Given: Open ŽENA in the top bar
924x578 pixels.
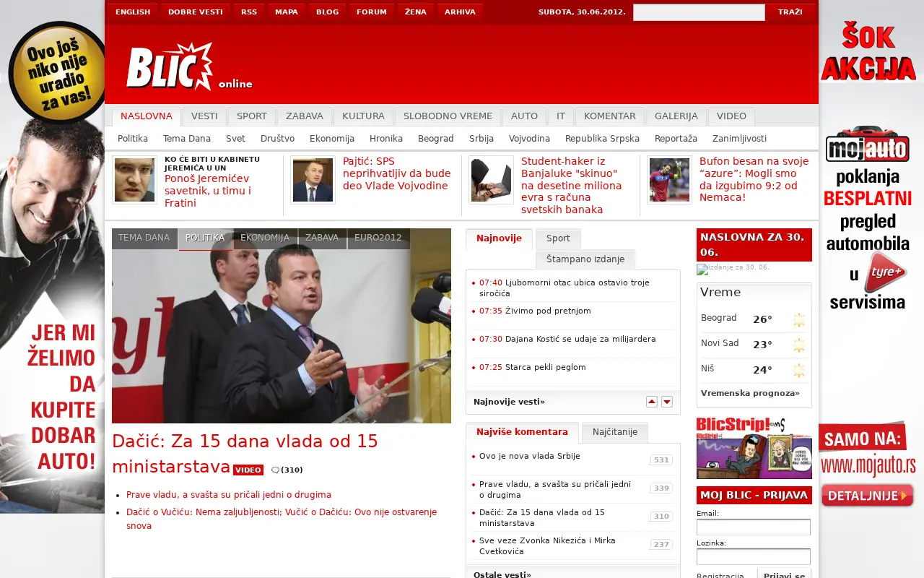Looking at the screenshot, I should pyautogui.click(x=416, y=12).
